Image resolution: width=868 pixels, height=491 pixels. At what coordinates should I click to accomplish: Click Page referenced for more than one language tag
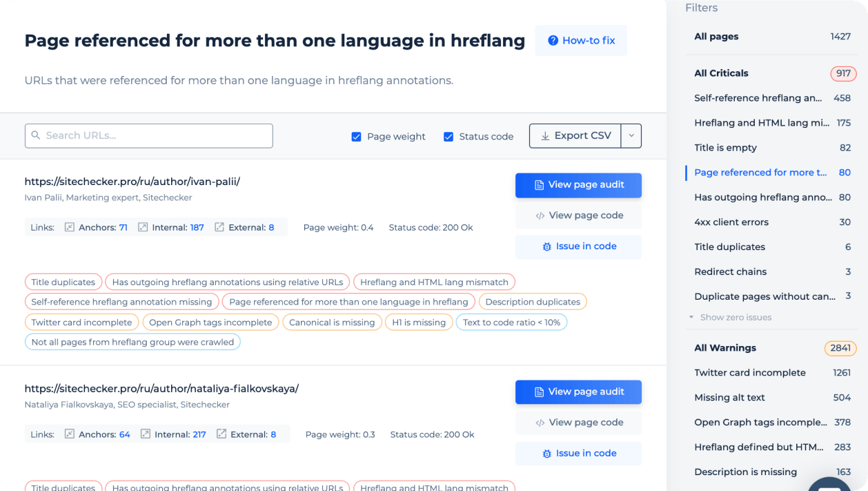tap(349, 302)
